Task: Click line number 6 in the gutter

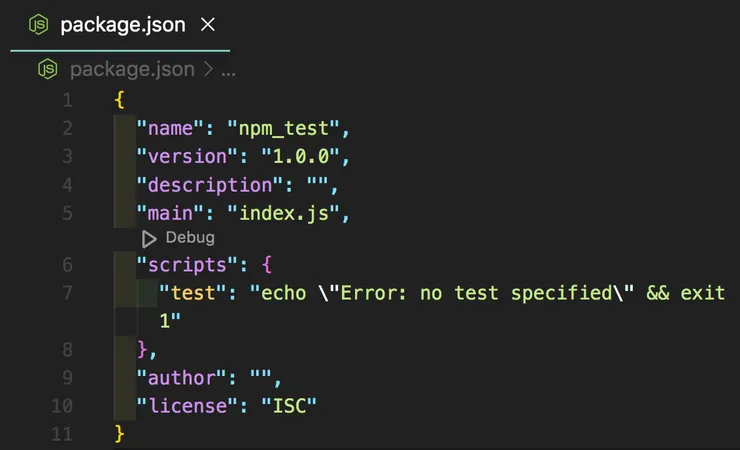Action: [x=67, y=265]
